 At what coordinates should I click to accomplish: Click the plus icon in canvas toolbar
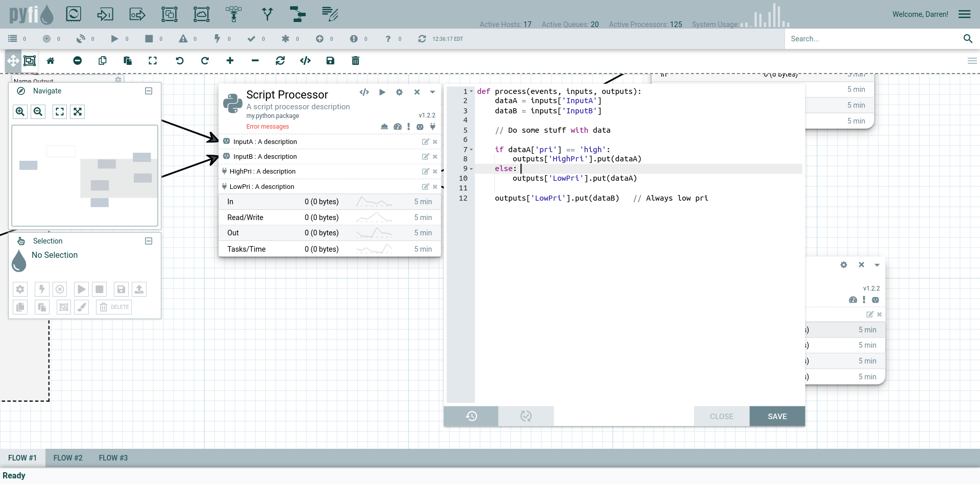tap(230, 61)
